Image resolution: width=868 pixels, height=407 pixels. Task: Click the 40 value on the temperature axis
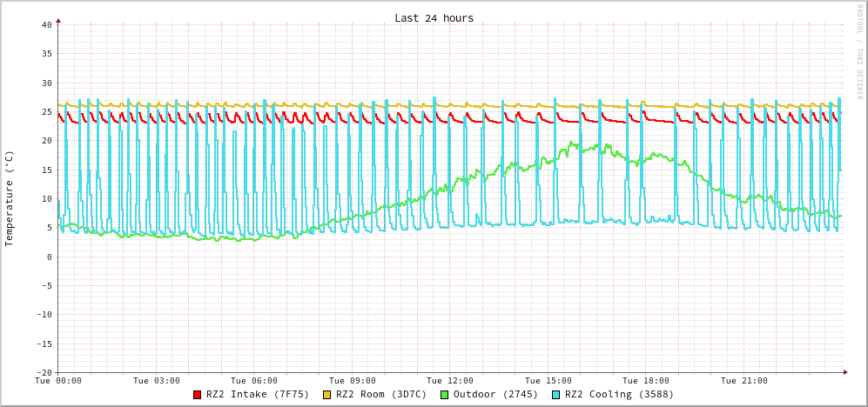pyautogui.click(x=46, y=24)
